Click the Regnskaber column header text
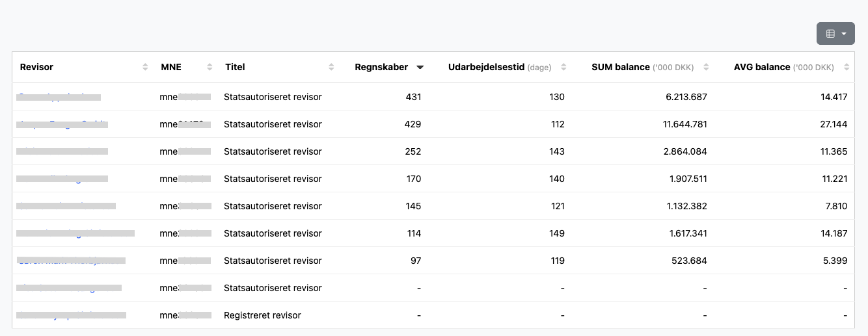The image size is (868, 336). coord(381,67)
